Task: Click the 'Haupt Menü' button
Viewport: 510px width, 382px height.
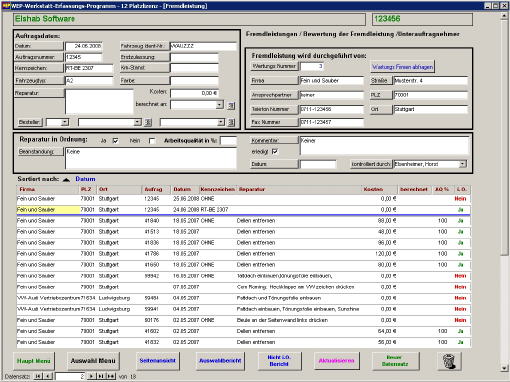Action: click(34, 361)
